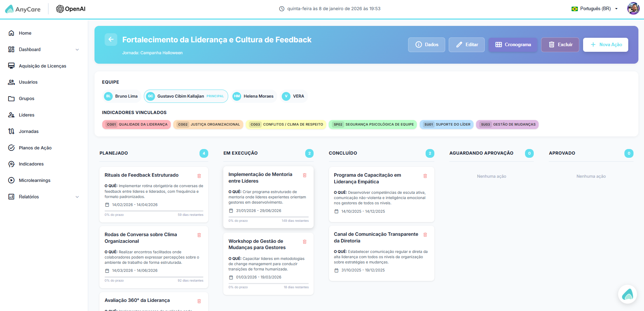
Task: Click the Planos de Ação icon
Action: 12,148
